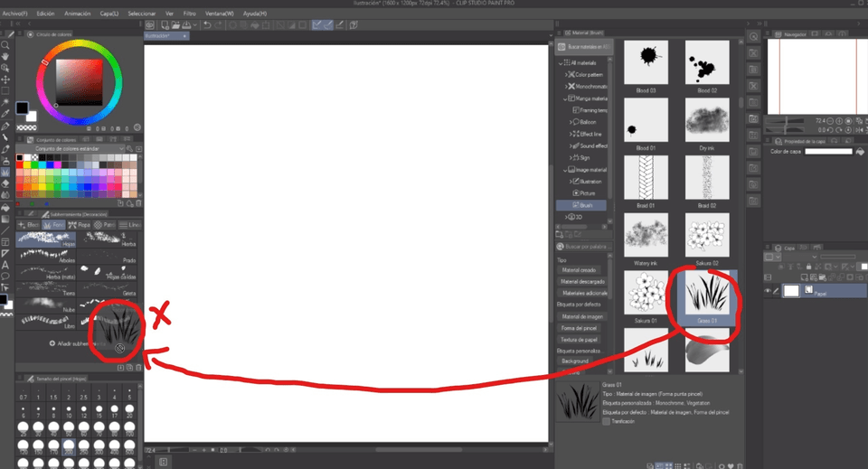This screenshot has height=469, width=868.
Task: Toggle visibility eye of Papel layer
Action: pos(768,291)
